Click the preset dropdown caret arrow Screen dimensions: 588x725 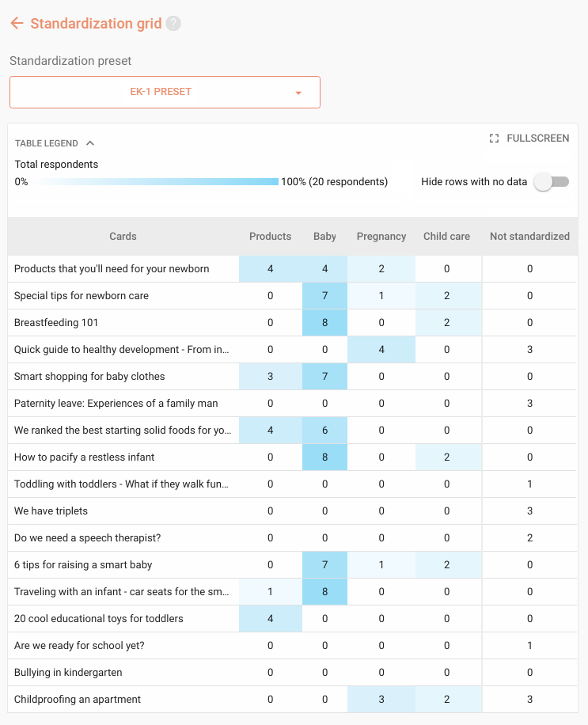[x=298, y=93]
